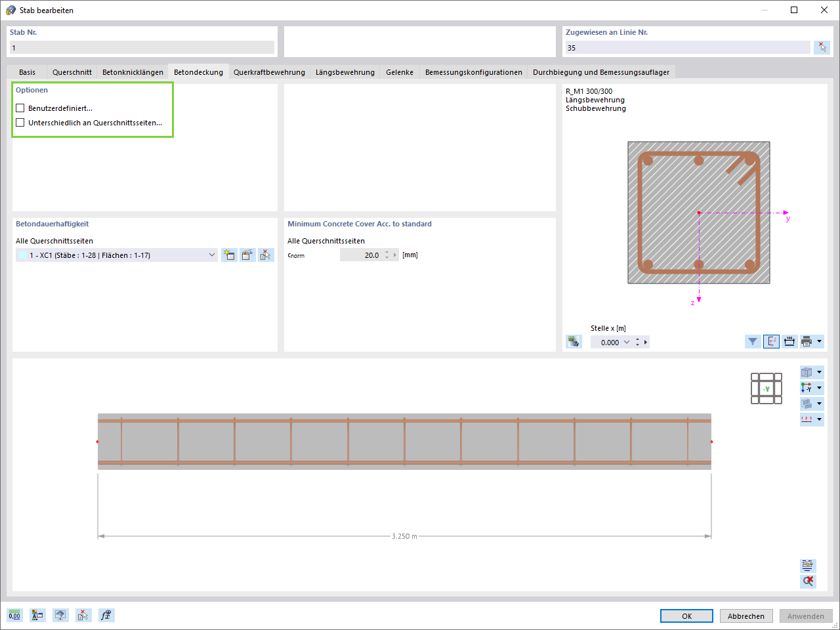Image resolution: width=840 pixels, height=630 pixels.
Task: Click the reinforcement display settings icon
Action: 808,565
